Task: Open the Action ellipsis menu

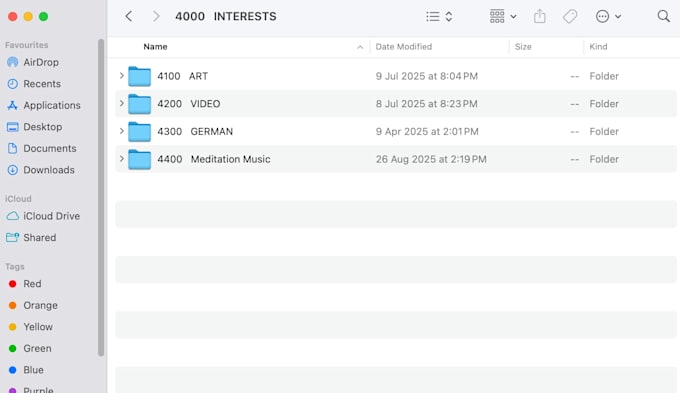Action: (x=608, y=16)
